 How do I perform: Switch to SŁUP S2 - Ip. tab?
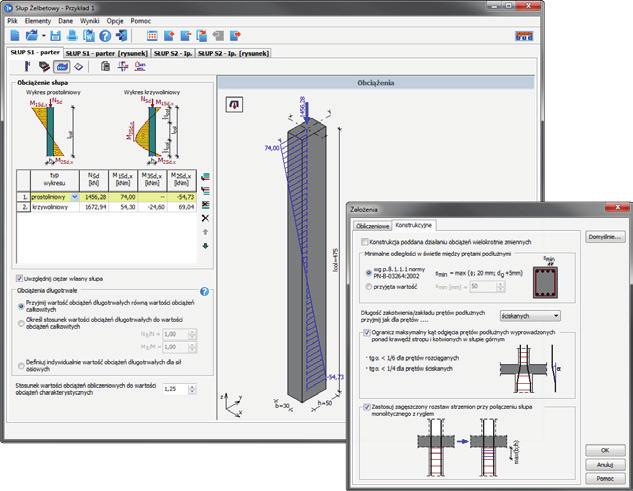(x=173, y=53)
